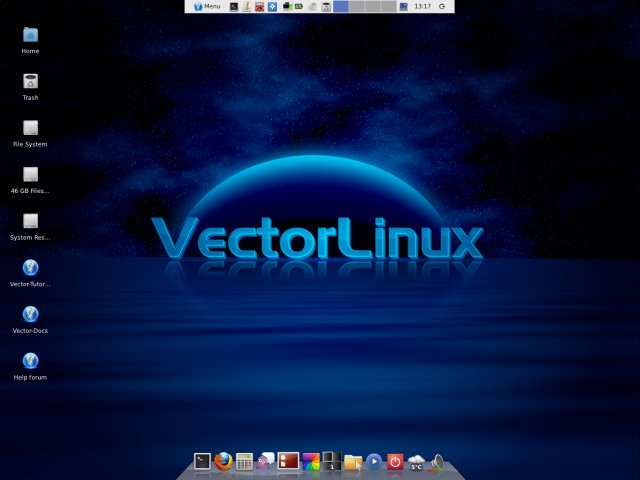Click the faded gray icon beside the battery indicator
This screenshot has width=640, height=480.
click(313, 7)
